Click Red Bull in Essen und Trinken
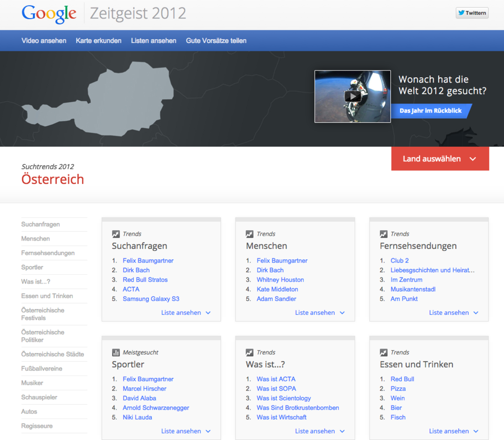Image resolution: width=504 pixels, height=440 pixels. pos(402,379)
